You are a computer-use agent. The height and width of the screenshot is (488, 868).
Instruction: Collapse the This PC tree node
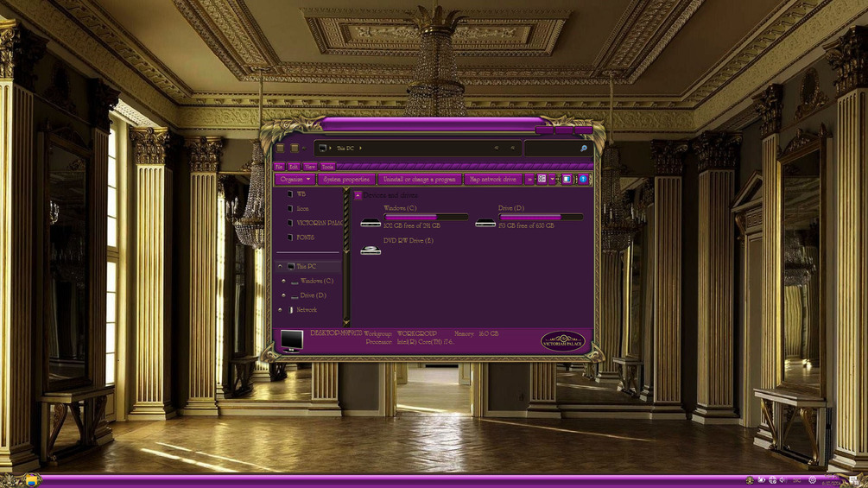[x=280, y=266]
